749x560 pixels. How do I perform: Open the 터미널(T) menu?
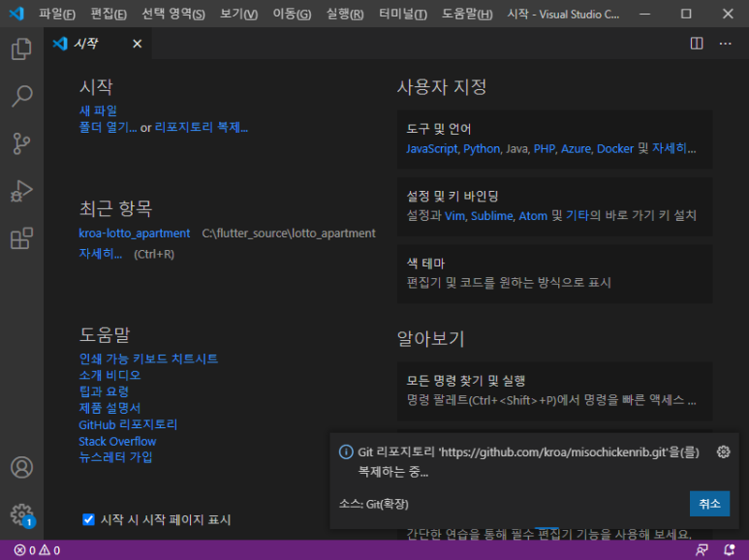click(403, 14)
